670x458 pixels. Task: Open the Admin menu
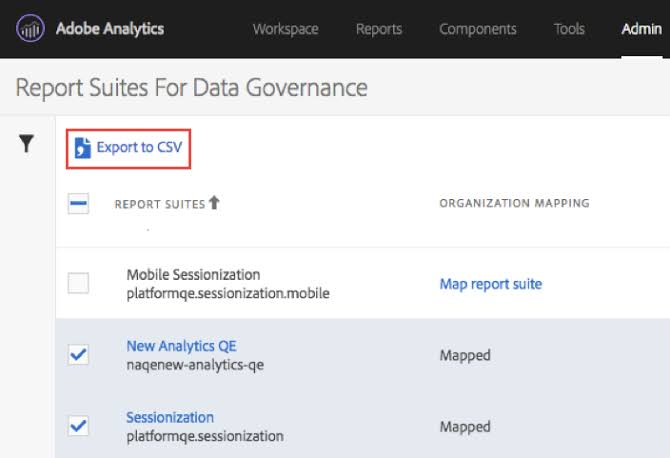[x=641, y=29]
